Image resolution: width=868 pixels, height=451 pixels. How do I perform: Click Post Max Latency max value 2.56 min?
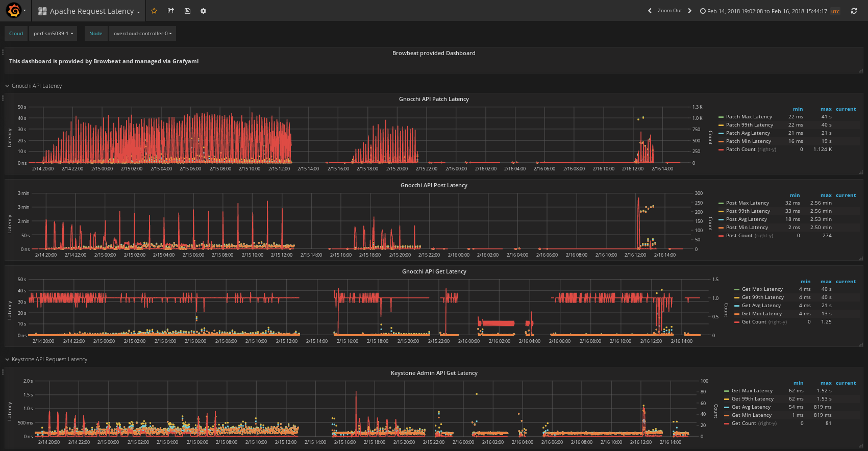(821, 203)
